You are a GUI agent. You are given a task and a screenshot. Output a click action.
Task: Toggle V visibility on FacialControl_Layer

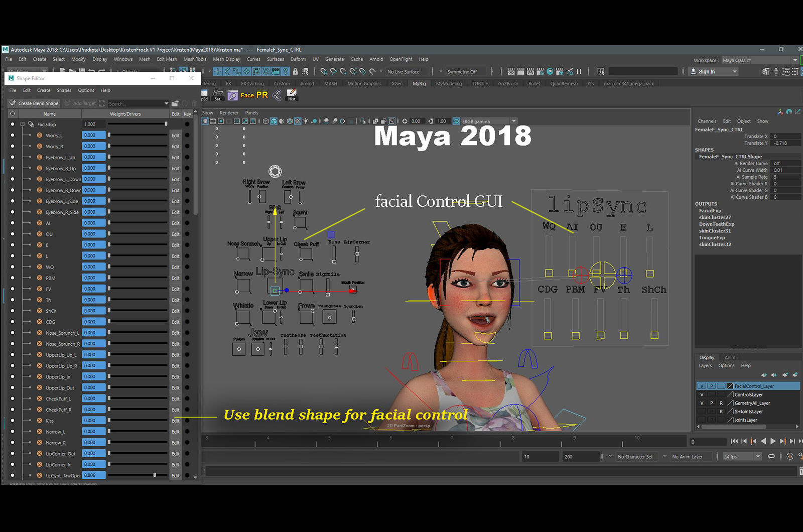pyautogui.click(x=702, y=386)
